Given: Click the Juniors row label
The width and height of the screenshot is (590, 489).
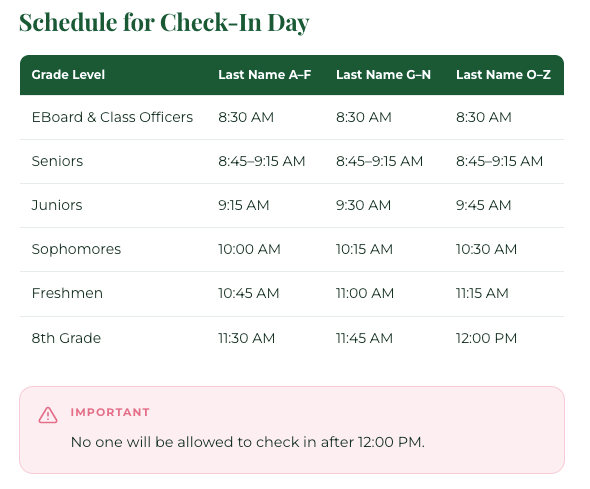Looking at the screenshot, I should point(57,205).
